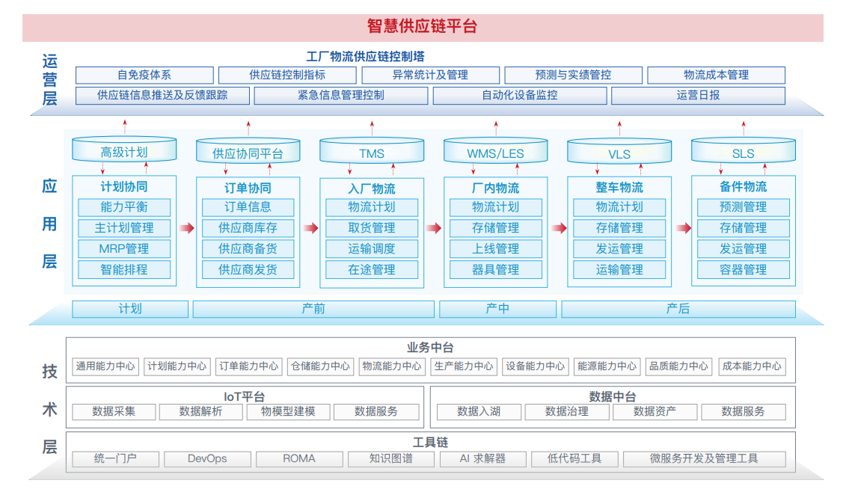
Task: Click the 异常统计及管理 box
Action: coord(430,76)
